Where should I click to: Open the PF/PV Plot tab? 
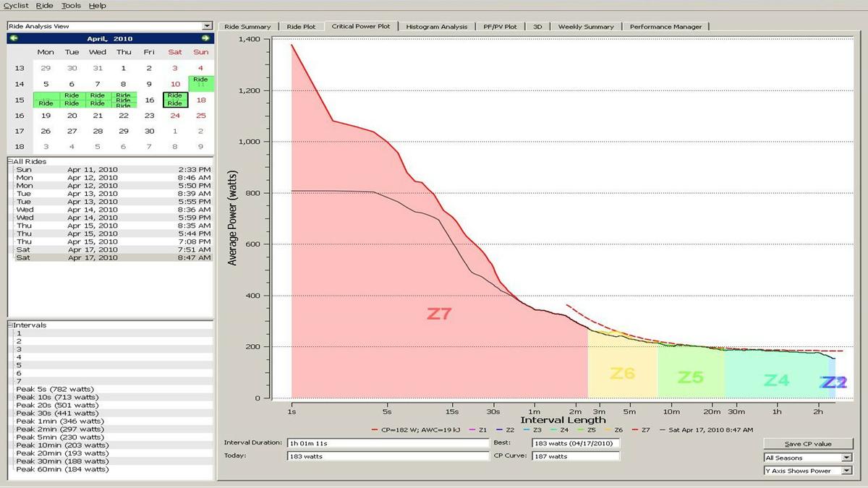[x=500, y=27]
